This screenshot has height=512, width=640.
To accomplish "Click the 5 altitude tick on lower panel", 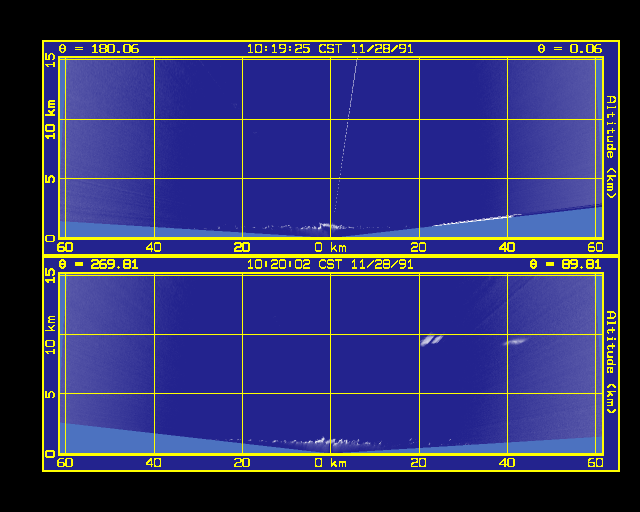I will [50, 394].
